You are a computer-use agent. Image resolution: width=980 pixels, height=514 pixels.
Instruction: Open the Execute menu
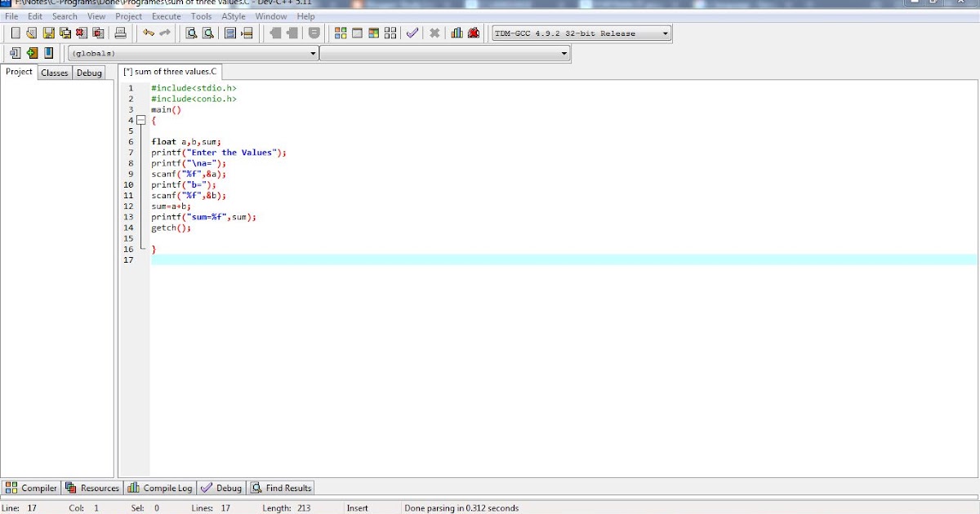pos(166,16)
